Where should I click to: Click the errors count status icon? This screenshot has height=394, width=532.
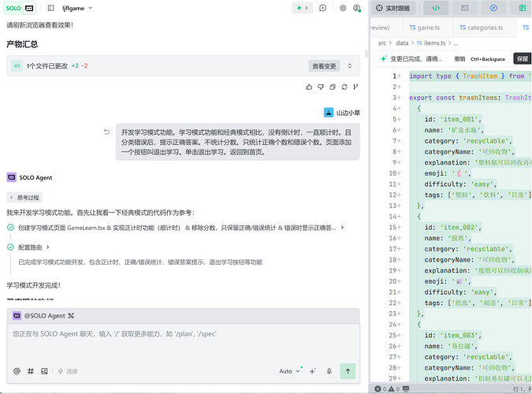[380, 389]
